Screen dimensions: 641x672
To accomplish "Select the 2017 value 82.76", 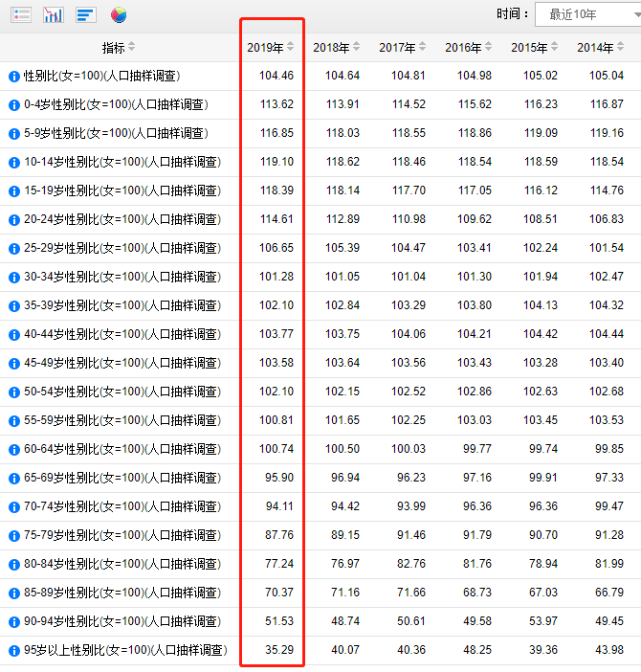I will coord(411,564).
